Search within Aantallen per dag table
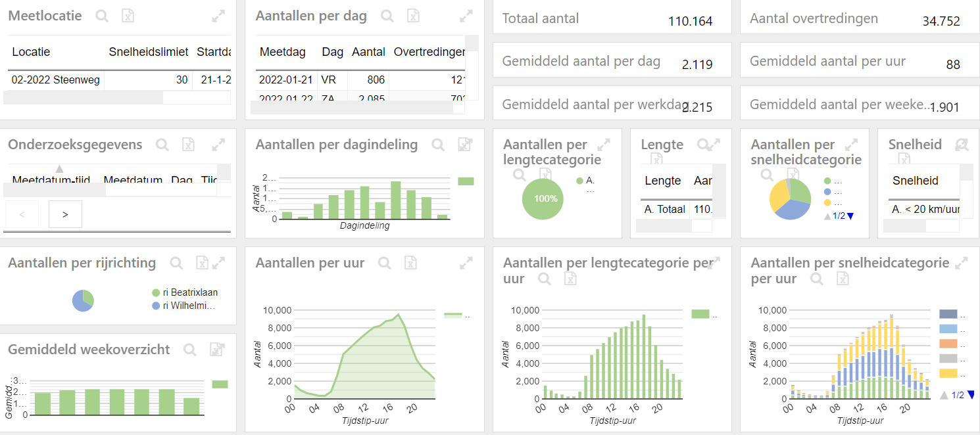 387,16
